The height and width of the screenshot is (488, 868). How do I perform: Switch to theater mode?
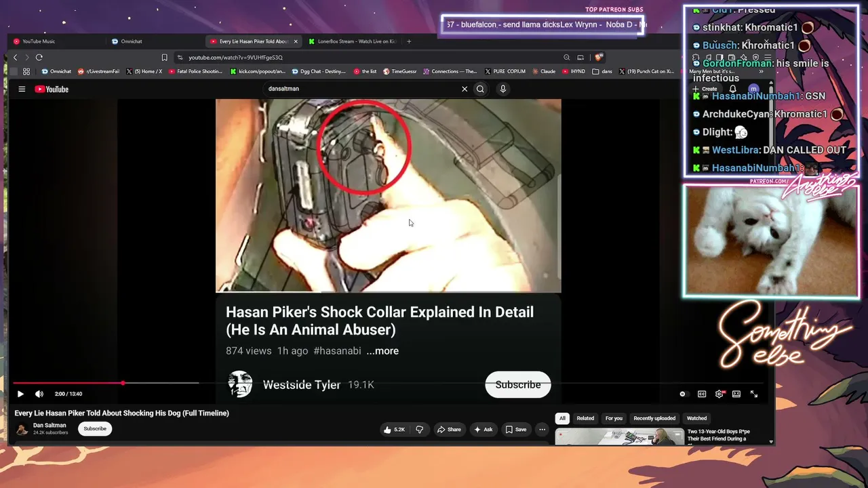coord(736,394)
